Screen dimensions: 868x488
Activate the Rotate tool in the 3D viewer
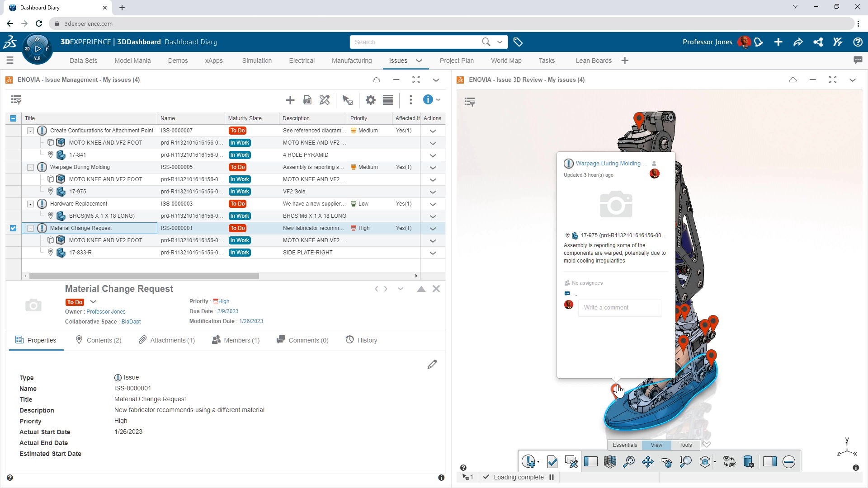pos(666,461)
